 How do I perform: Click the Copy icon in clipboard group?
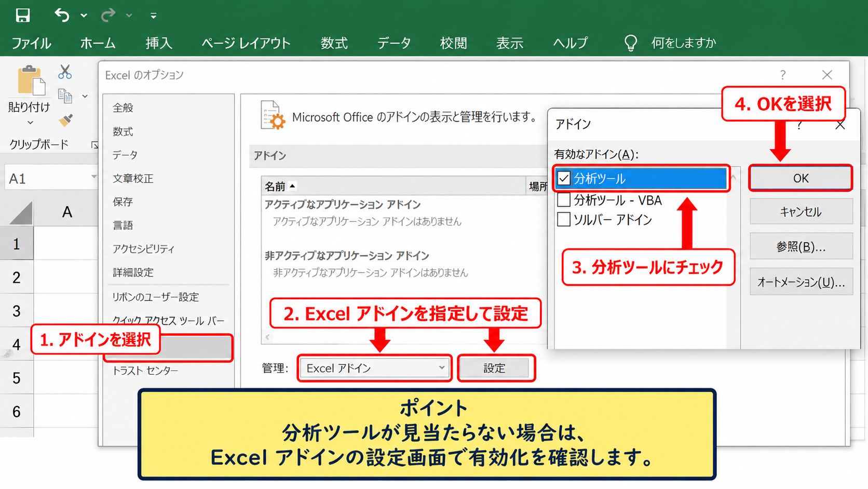pyautogui.click(x=65, y=96)
